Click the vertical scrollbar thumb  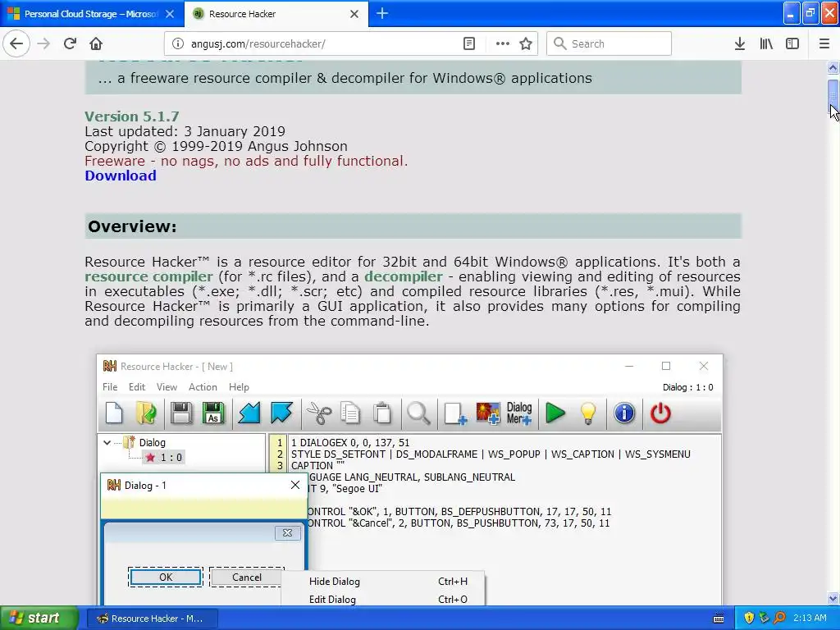(x=833, y=95)
